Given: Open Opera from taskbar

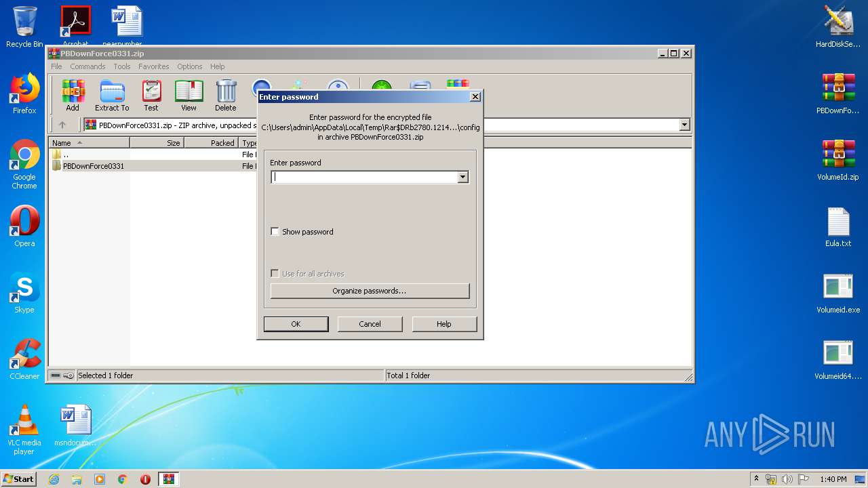Looking at the screenshot, I should pos(146,479).
